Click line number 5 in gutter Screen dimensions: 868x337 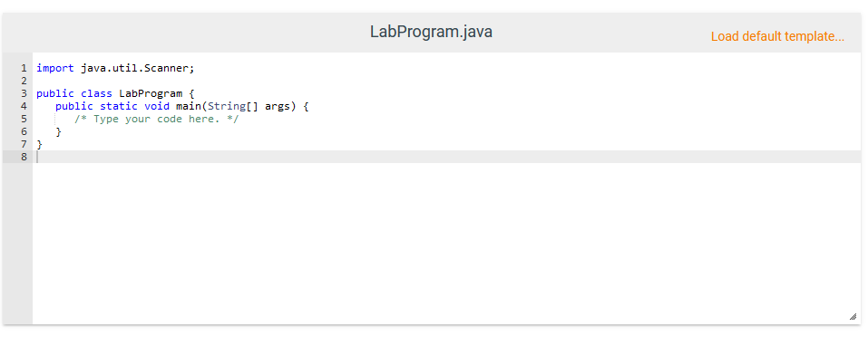coord(24,119)
